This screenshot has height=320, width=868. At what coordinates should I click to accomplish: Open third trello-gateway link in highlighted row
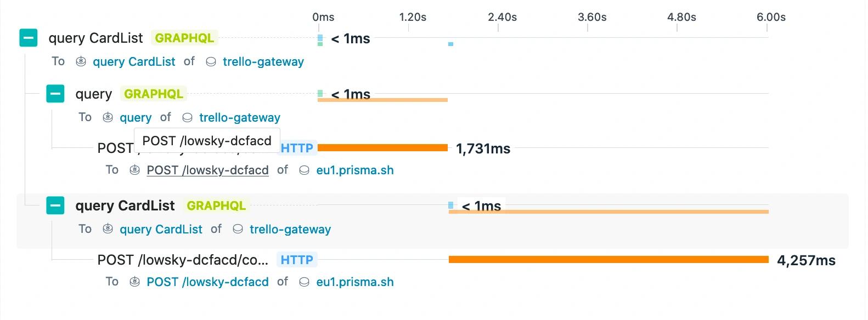(290, 229)
